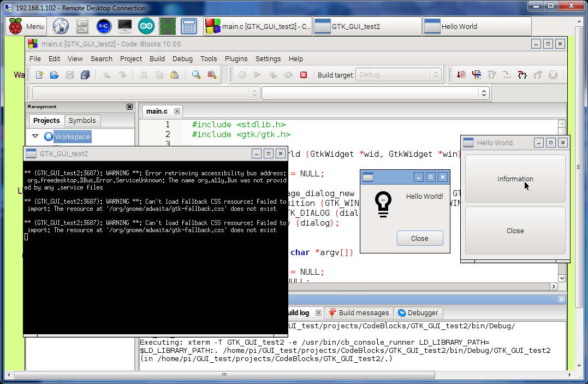Switch to the Symbols tab

click(82, 121)
